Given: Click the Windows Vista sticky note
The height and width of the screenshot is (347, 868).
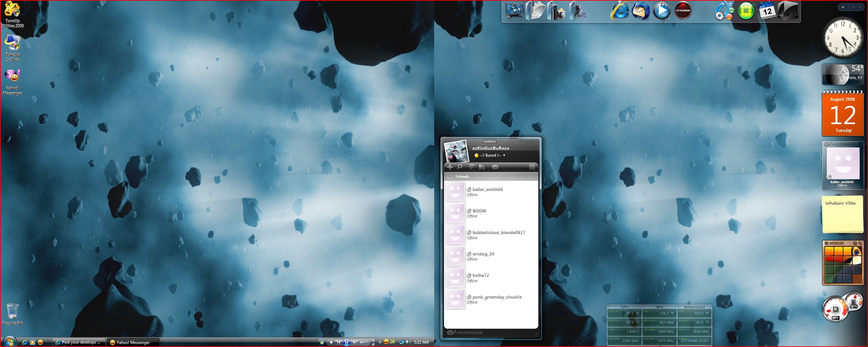Looking at the screenshot, I should coord(843,214).
